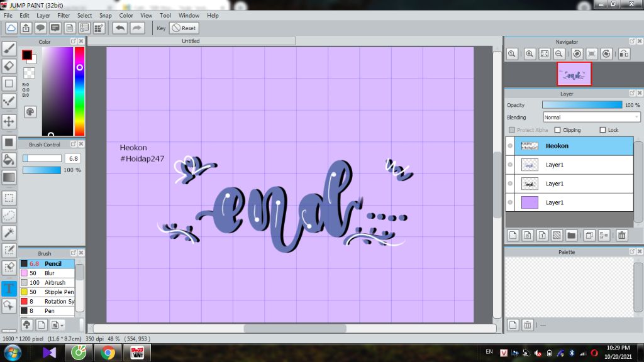Viewport: 644px width, 362px height.
Task: Undock the Palette panel
Action: pyautogui.click(x=632, y=251)
